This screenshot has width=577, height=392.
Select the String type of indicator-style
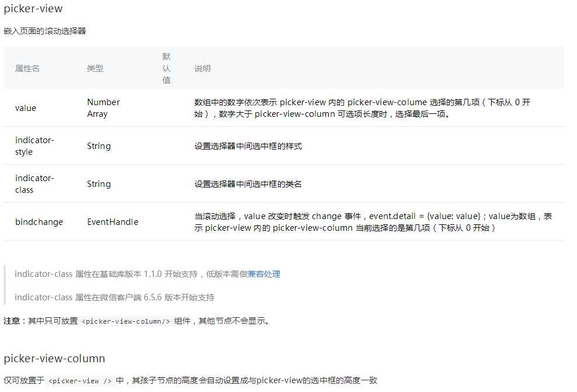coord(99,146)
